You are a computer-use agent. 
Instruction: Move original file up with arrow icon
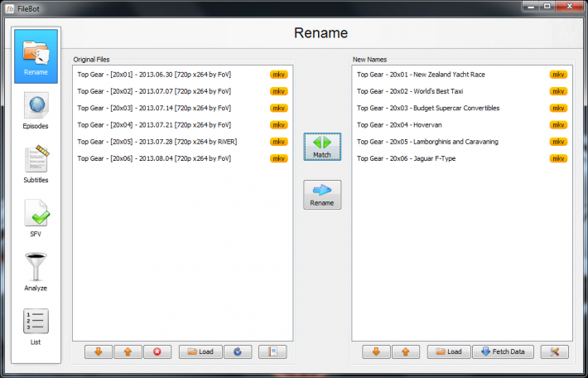click(x=128, y=351)
